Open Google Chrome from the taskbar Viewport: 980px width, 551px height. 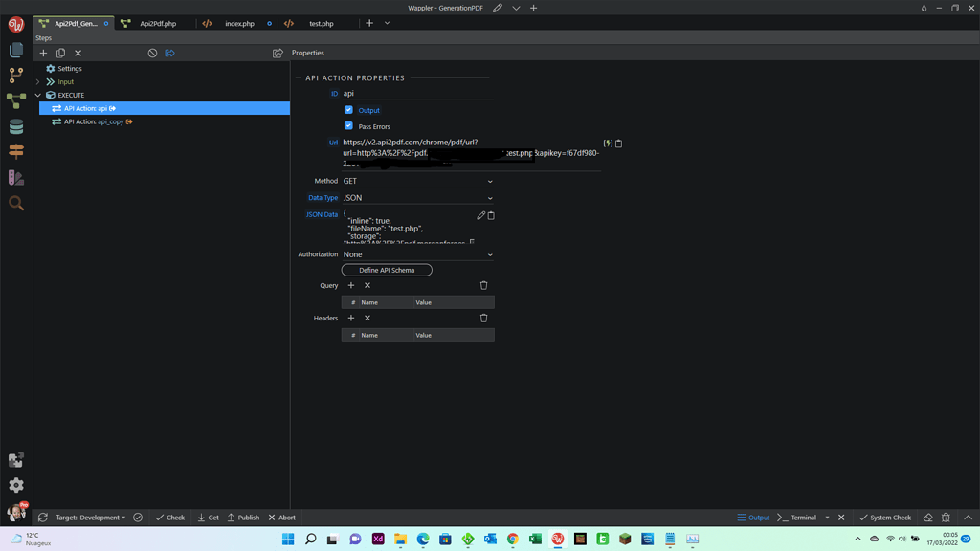click(513, 539)
